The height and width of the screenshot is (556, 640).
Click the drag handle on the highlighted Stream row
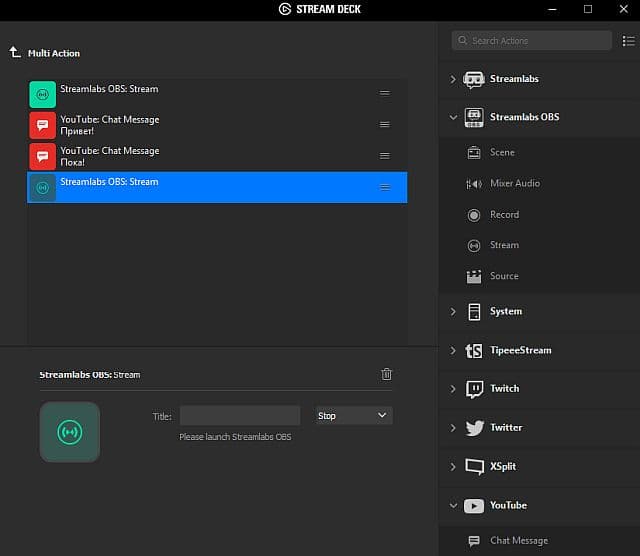385,187
